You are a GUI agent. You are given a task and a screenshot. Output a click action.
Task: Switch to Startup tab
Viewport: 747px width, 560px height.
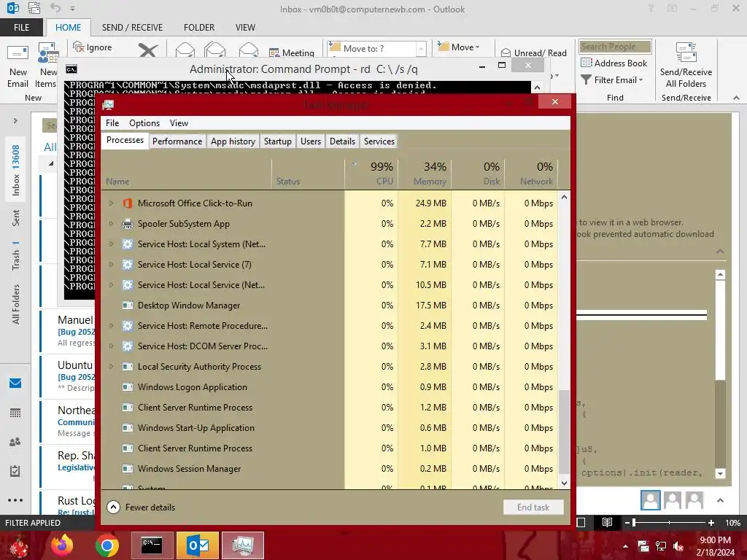click(x=278, y=141)
